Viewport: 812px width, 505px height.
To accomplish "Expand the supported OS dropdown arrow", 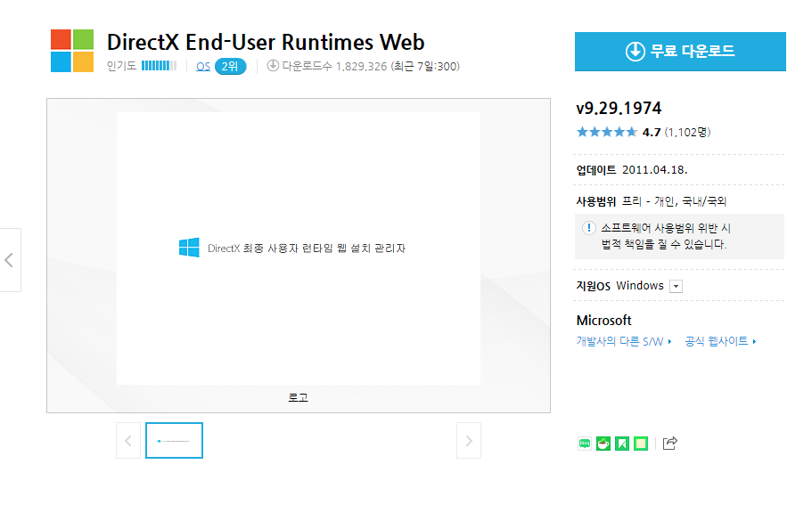I will coord(676,286).
